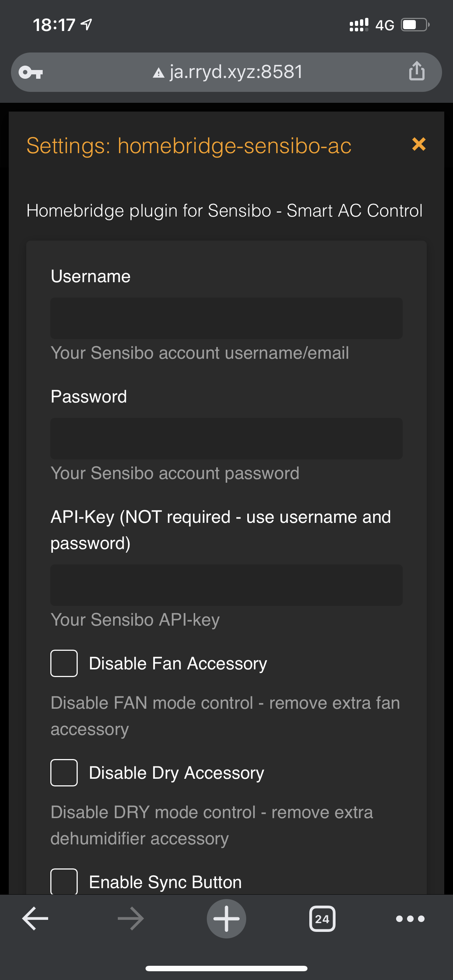The image size is (453, 980).
Task: Check the Disable Dry Accessory option
Action: click(63, 772)
